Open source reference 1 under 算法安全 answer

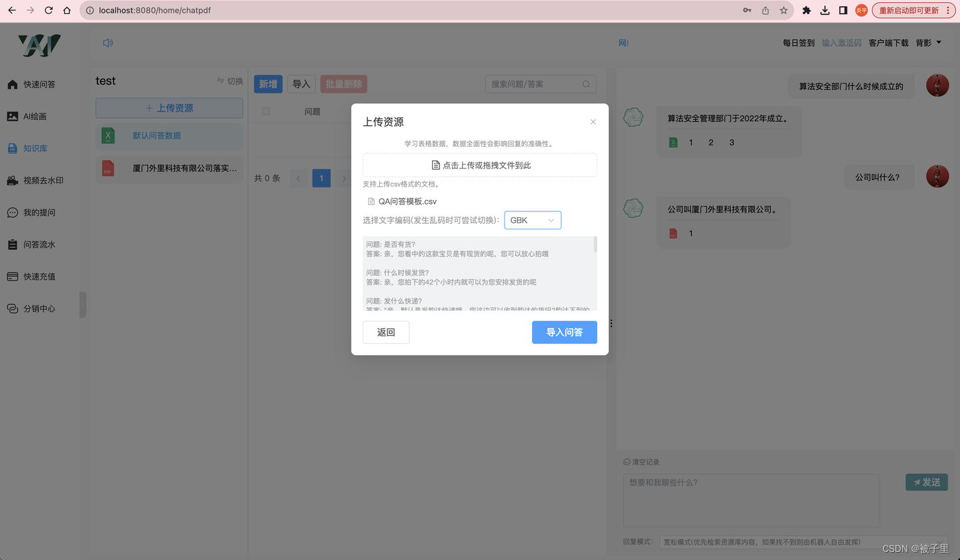pos(691,143)
